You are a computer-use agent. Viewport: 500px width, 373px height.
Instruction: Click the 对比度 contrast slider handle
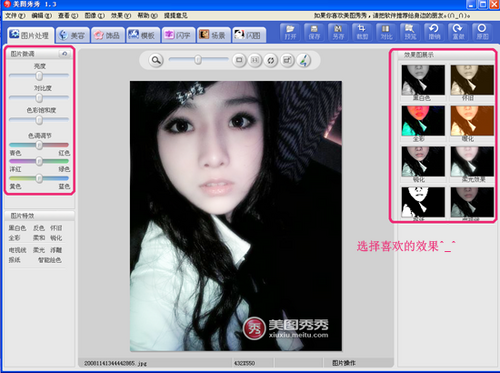pos(39,98)
